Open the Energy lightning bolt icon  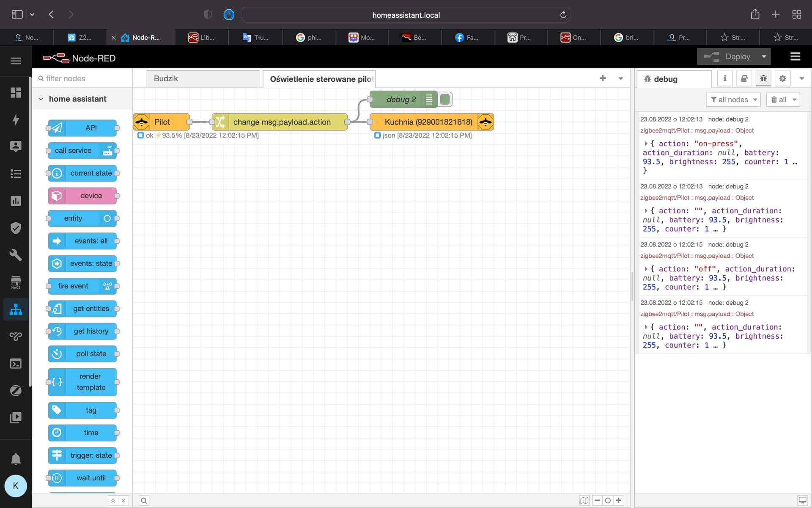16,119
